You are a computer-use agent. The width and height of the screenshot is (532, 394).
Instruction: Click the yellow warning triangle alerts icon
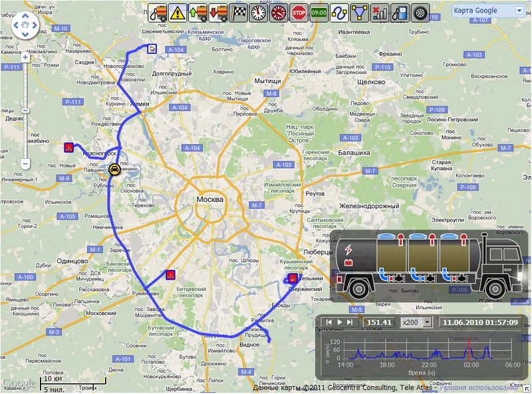178,13
